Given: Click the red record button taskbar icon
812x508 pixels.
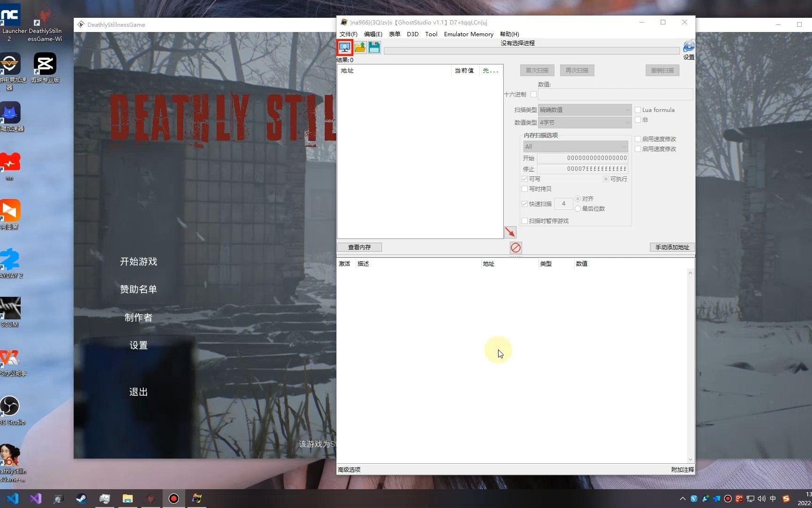Looking at the screenshot, I should pyautogui.click(x=173, y=499).
